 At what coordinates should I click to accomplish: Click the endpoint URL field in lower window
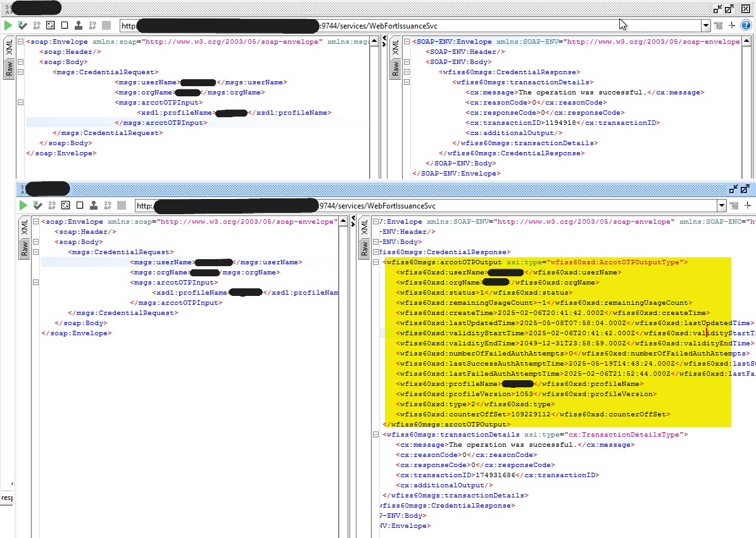click(426, 205)
